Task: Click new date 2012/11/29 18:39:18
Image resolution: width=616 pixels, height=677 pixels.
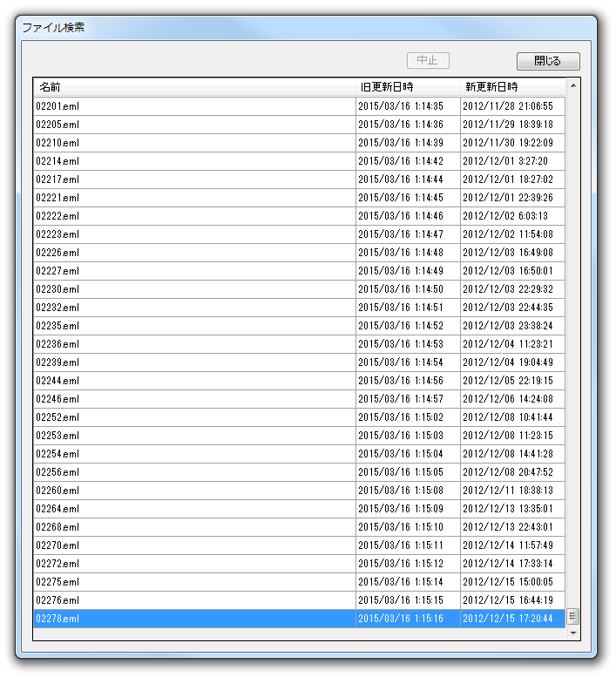Action: 508,125
